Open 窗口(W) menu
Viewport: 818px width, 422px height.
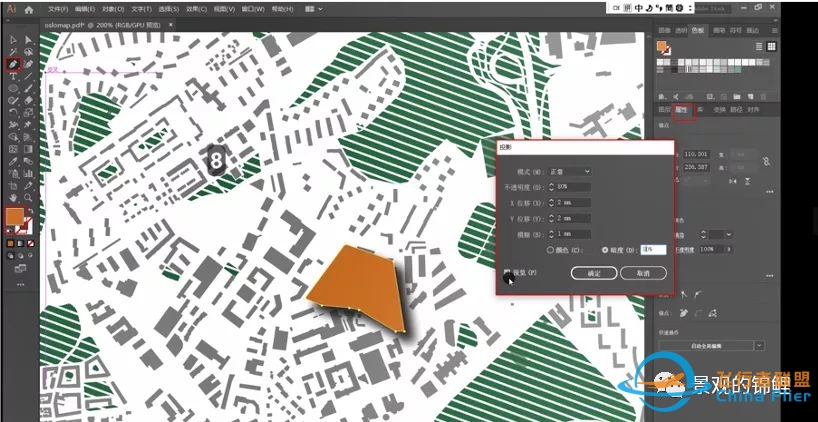click(254, 9)
